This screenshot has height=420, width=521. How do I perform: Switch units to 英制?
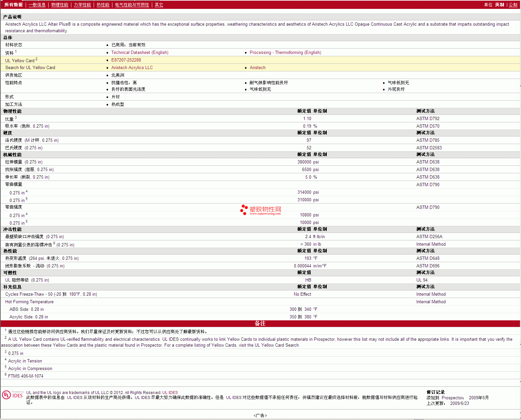click(x=499, y=5)
